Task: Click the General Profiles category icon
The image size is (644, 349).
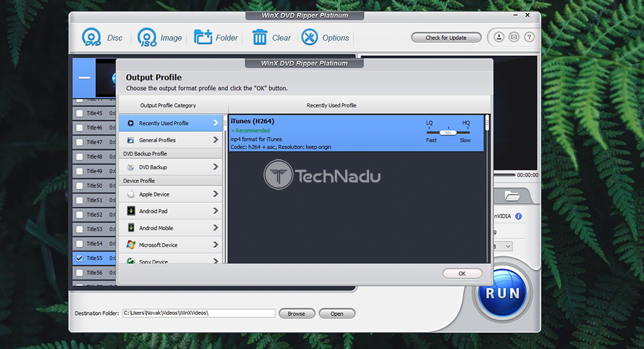Action: click(131, 140)
